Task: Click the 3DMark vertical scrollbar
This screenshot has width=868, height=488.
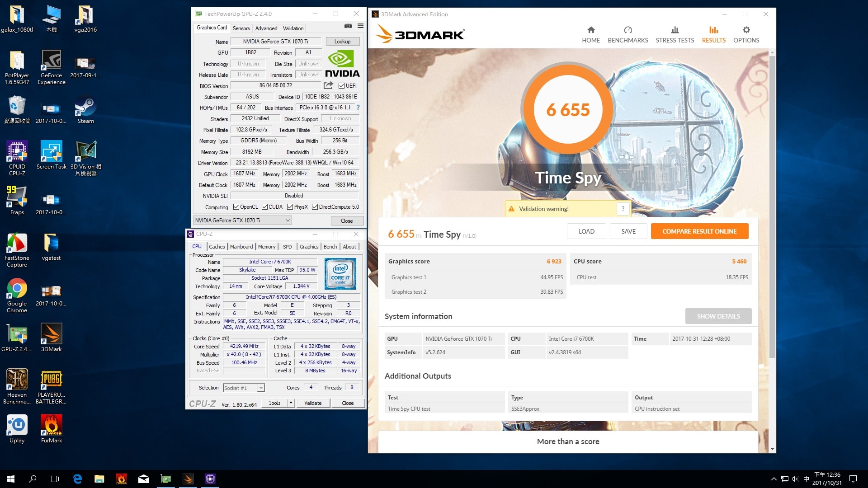Action: pos(772,206)
